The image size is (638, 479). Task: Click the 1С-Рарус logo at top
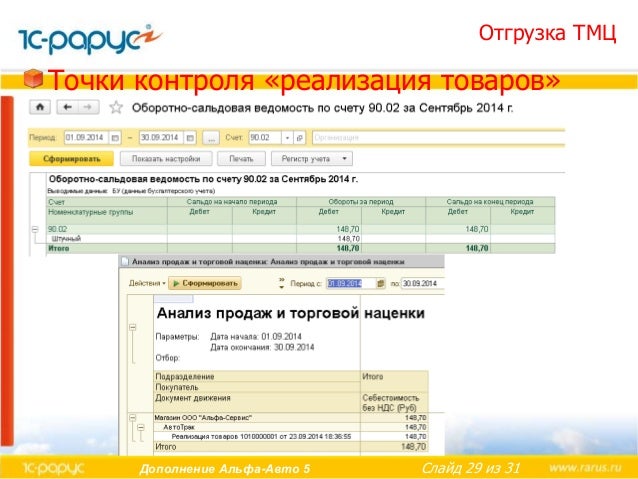pos(90,39)
